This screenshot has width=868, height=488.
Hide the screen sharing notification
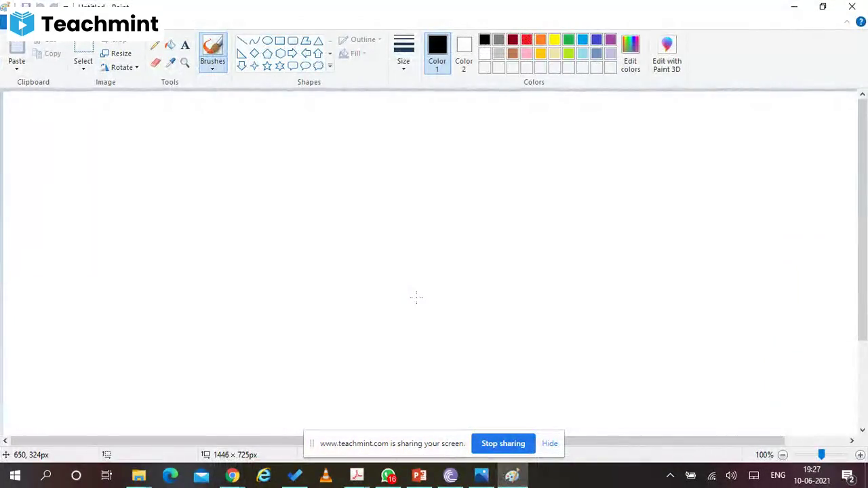point(550,443)
